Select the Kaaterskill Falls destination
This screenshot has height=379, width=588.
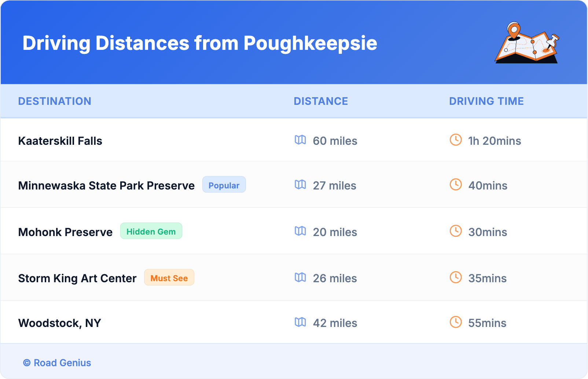tap(60, 141)
